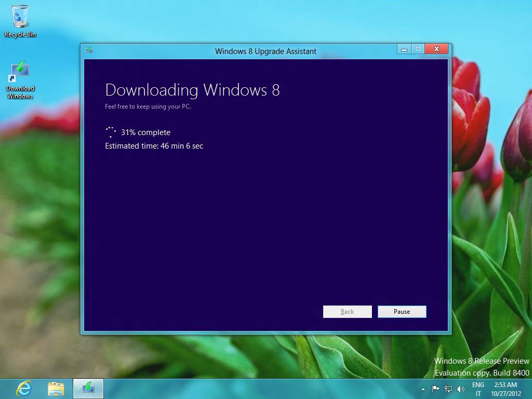The height and width of the screenshot is (399, 532).
Task: Open the Action Center flag icon
Action: 436,389
